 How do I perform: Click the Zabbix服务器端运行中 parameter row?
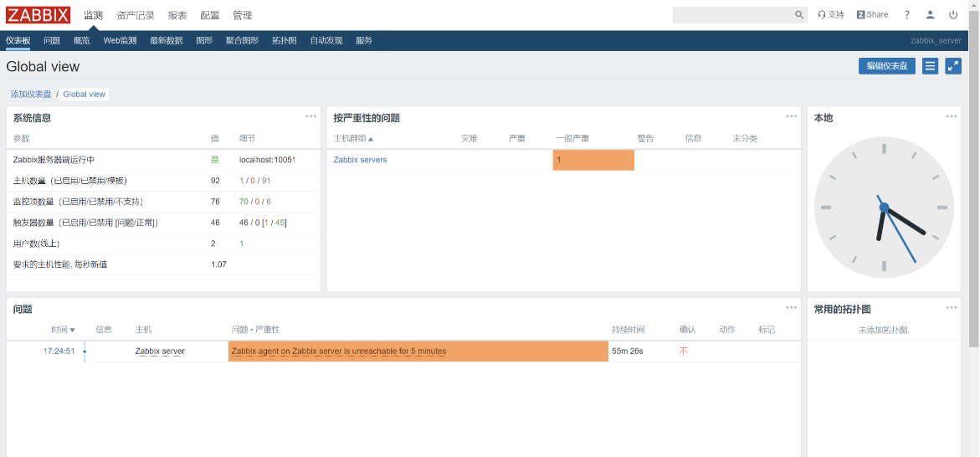coord(163,160)
